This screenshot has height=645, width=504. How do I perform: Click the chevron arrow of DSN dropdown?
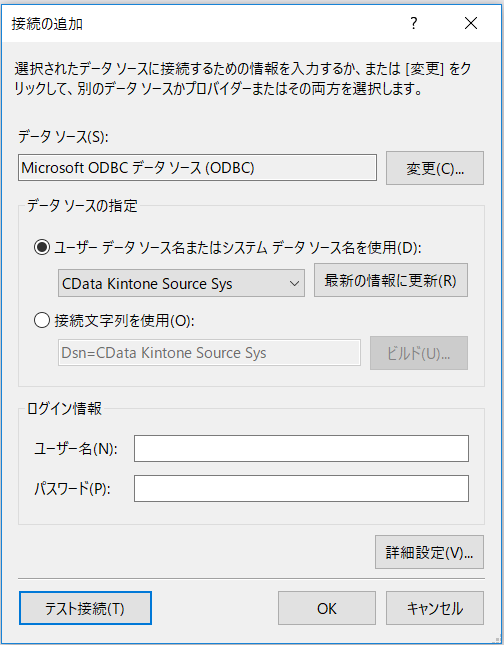pos(294,283)
